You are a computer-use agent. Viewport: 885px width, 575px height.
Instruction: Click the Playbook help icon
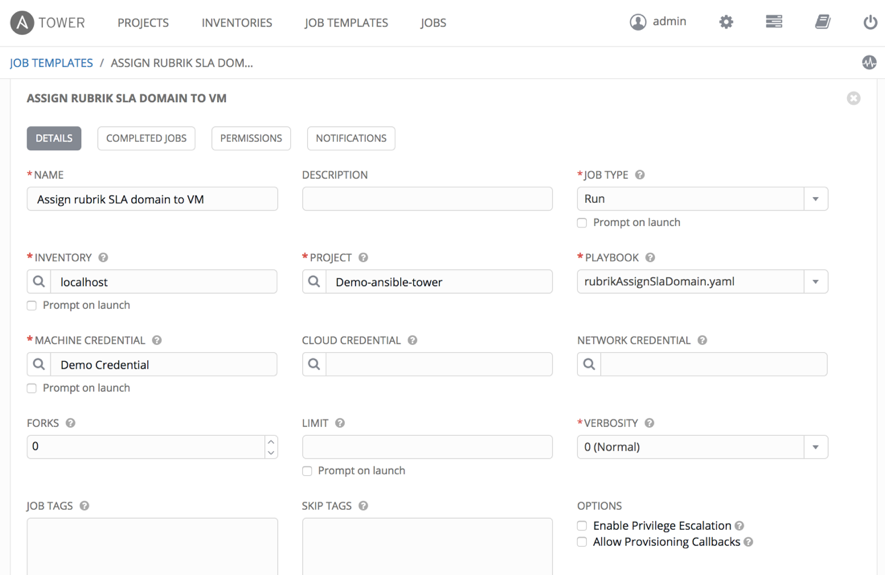point(650,257)
